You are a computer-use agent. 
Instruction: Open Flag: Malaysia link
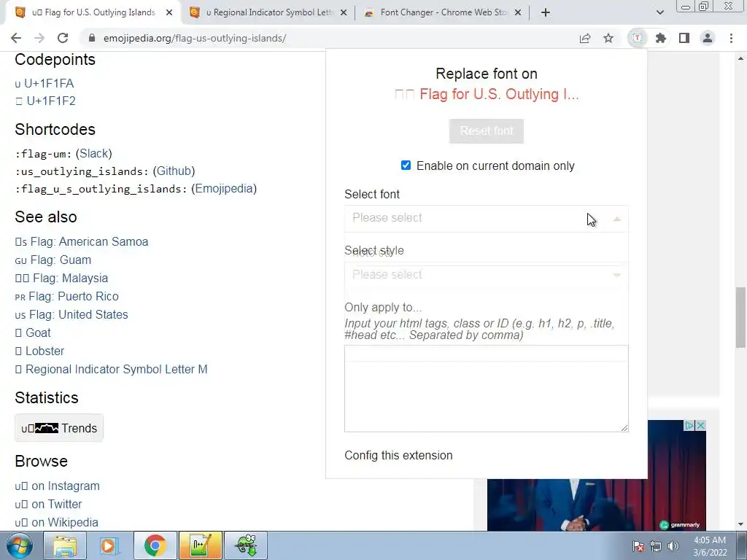[x=61, y=278]
